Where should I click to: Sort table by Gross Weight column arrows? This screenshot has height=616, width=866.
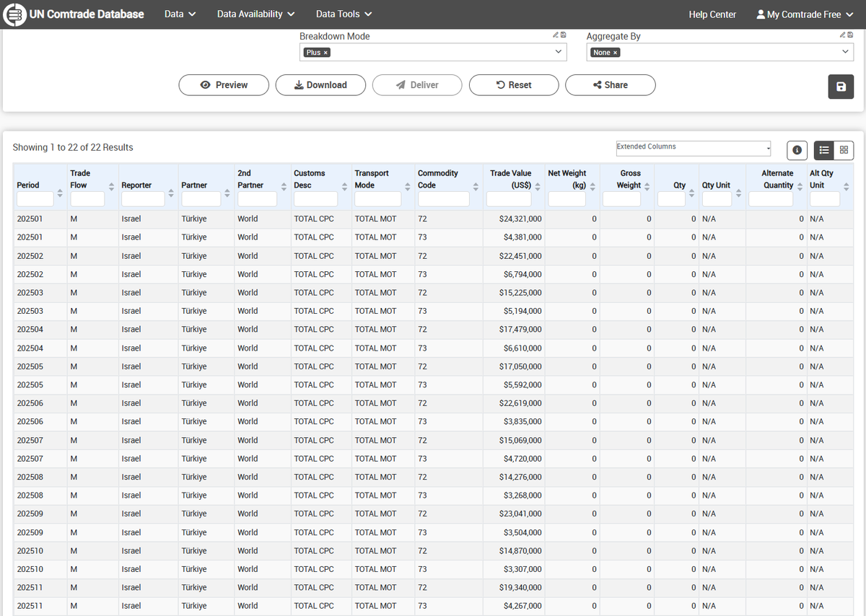tap(647, 186)
